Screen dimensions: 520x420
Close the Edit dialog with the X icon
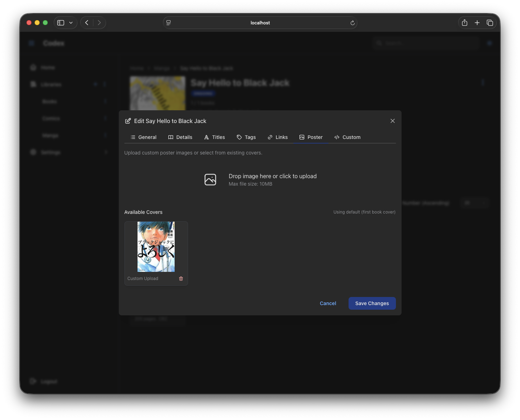[392, 121]
